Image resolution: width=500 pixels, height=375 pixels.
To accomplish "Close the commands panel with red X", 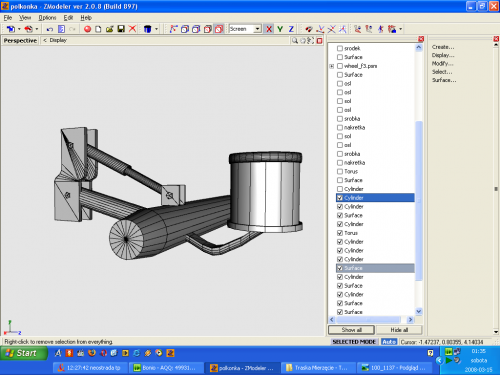I will (496, 39).
